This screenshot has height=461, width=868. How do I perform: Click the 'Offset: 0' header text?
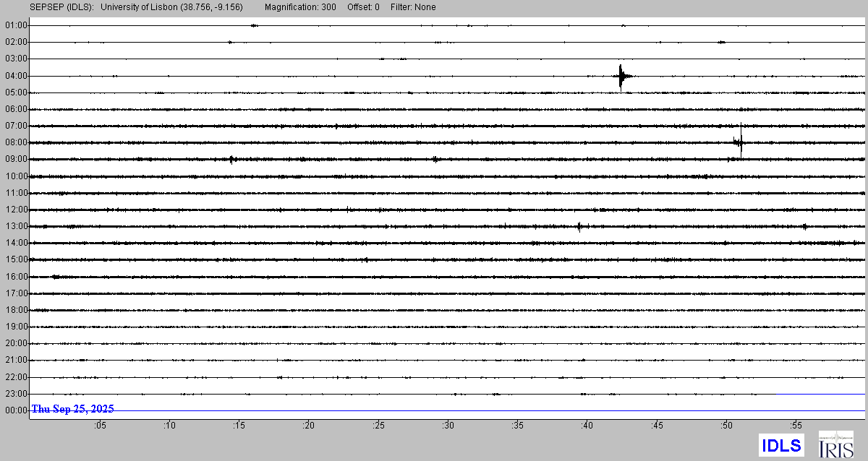362,7
